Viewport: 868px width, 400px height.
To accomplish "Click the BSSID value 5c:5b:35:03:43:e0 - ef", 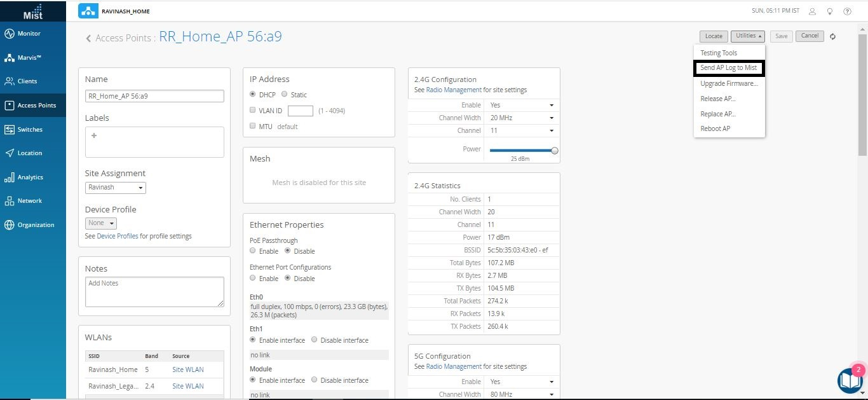I will tap(518, 250).
